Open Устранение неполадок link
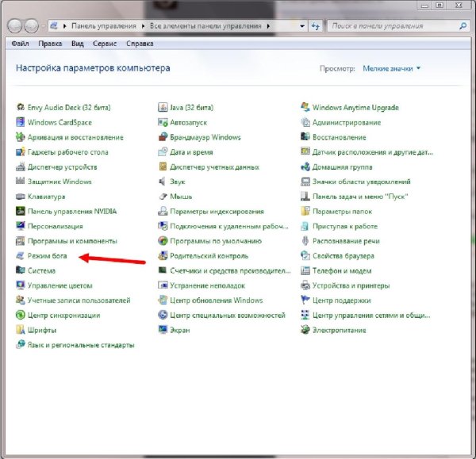The height and width of the screenshot is (459, 476). [207, 285]
